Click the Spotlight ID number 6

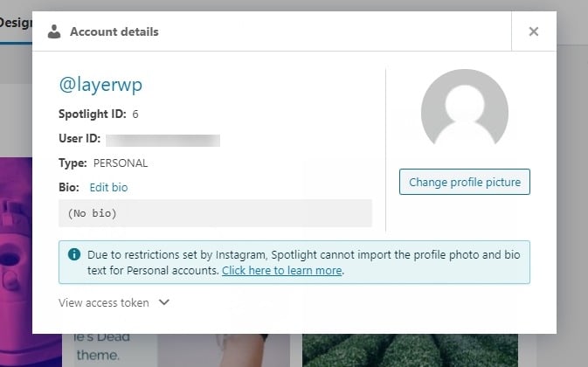[135, 114]
